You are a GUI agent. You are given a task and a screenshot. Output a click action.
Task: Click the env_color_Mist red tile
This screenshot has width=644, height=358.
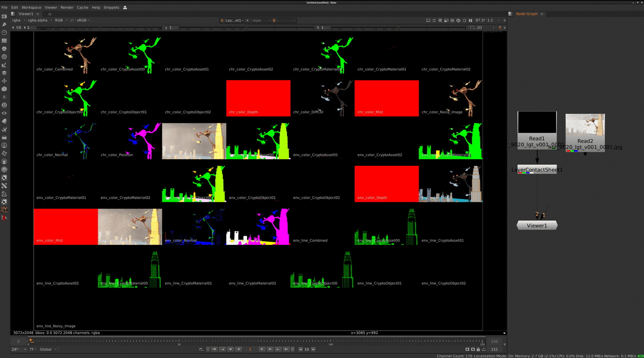coord(66,226)
